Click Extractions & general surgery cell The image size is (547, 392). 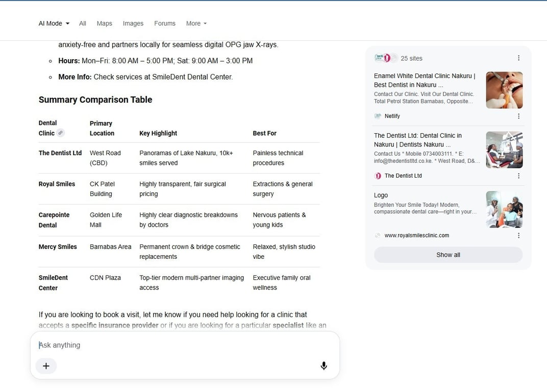click(283, 189)
